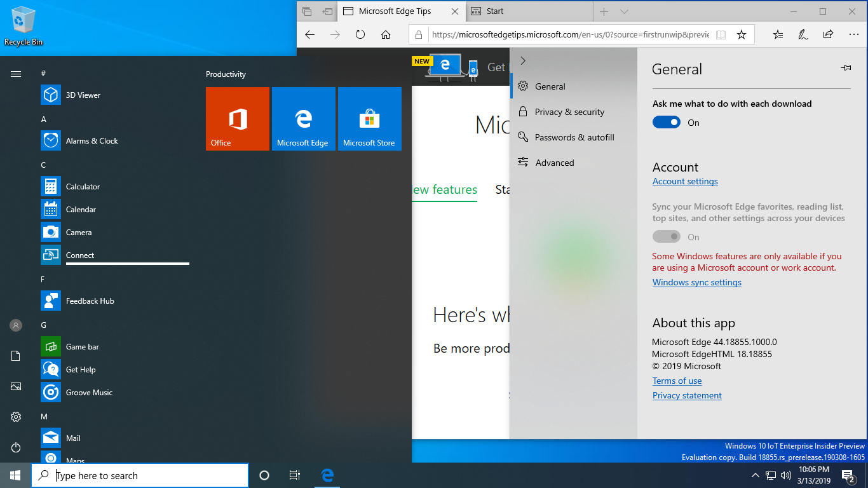Launch Alarms & Clock app
This screenshot has height=488, width=868.
pos(114,141)
